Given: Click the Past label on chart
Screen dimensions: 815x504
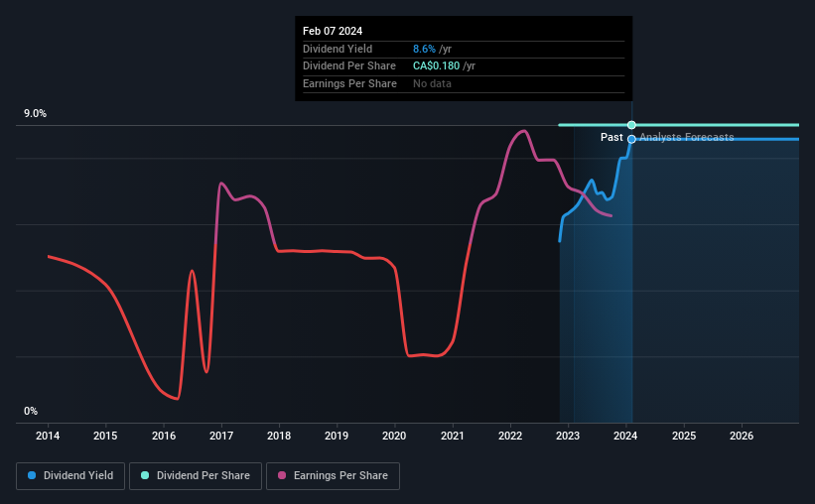Looking at the screenshot, I should 611,137.
